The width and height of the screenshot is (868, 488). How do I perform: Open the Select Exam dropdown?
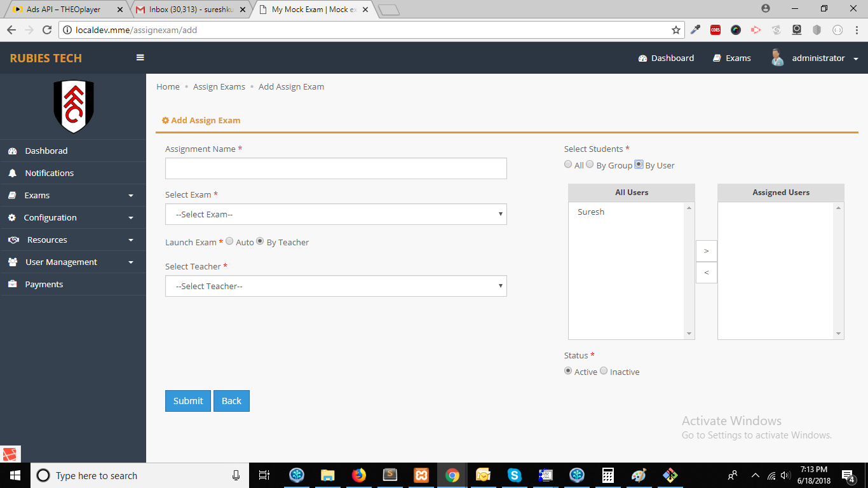point(336,214)
